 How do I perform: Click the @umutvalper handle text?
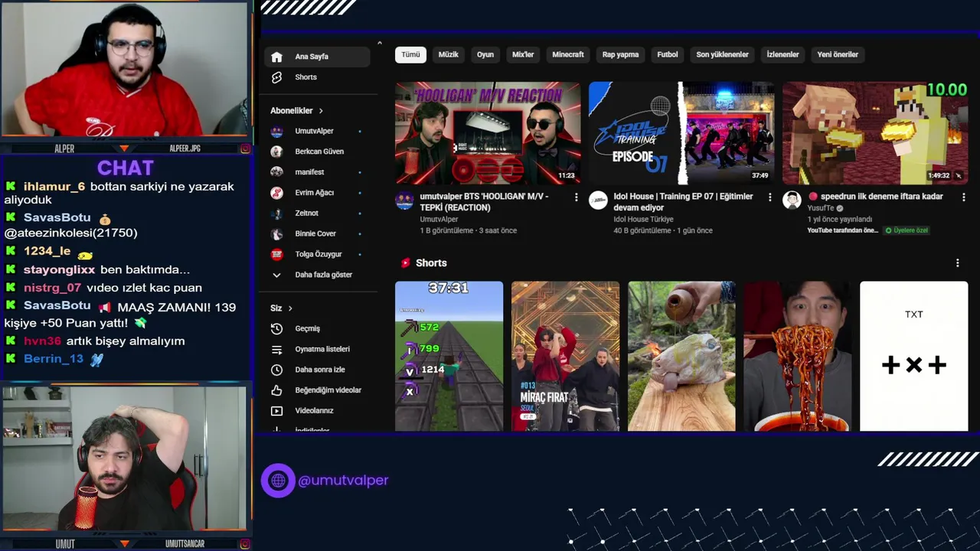click(x=343, y=481)
